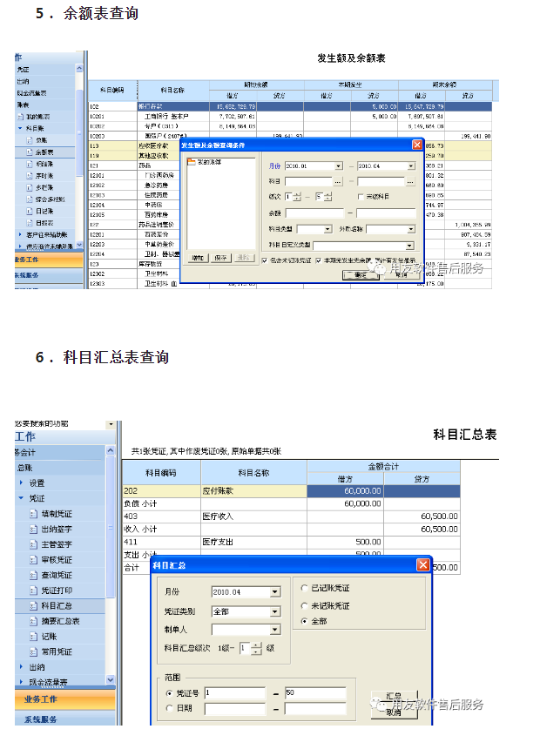
Task: Close the 发生额及余额查询条件 dialog
Action: pyautogui.click(x=417, y=145)
